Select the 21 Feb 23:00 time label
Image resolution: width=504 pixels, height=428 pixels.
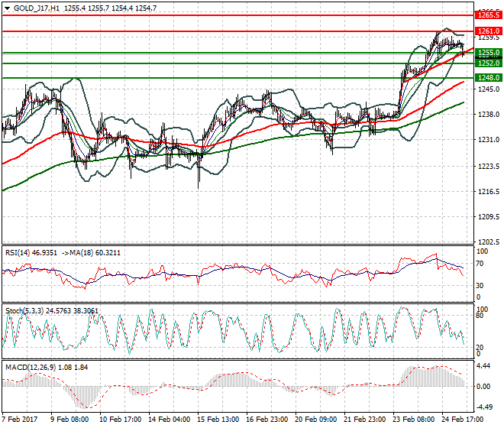tap(364, 420)
